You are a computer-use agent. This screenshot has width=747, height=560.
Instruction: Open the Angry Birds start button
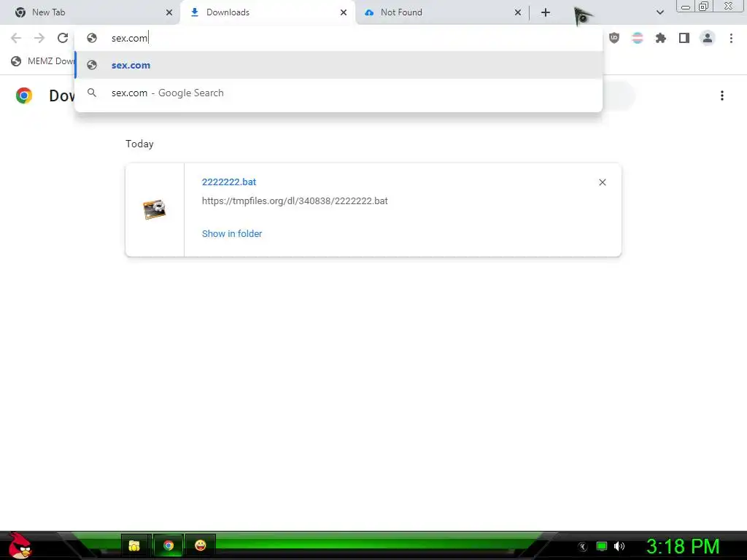point(20,545)
